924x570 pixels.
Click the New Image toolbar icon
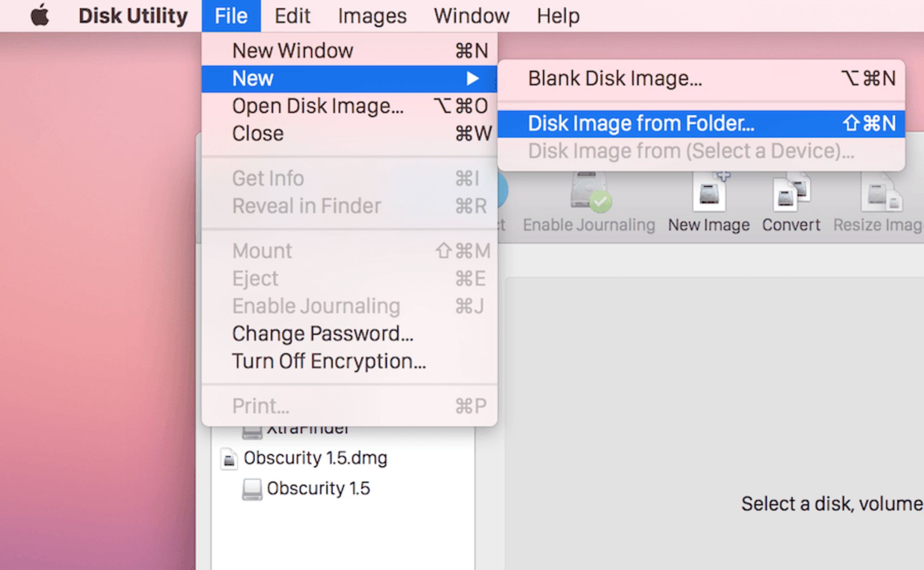click(x=710, y=193)
